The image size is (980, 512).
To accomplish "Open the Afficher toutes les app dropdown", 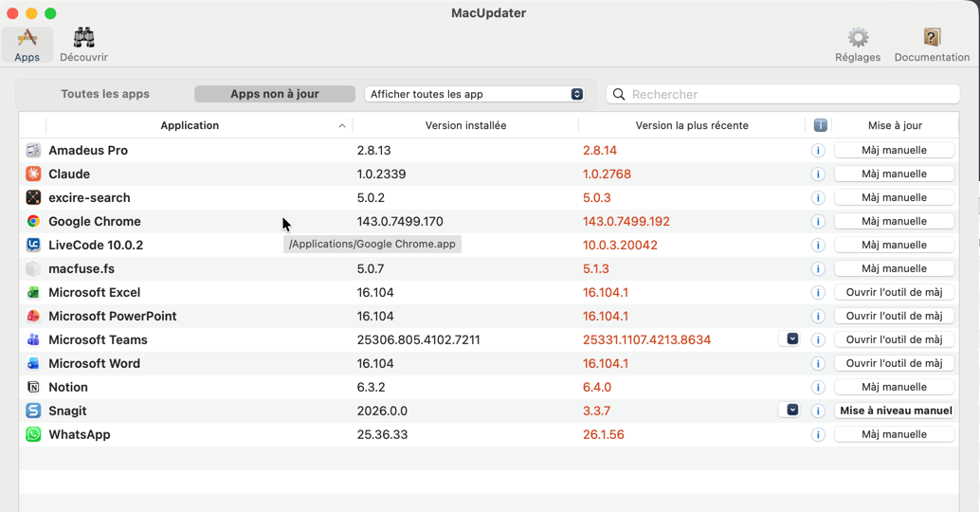I will (x=474, y=95).
